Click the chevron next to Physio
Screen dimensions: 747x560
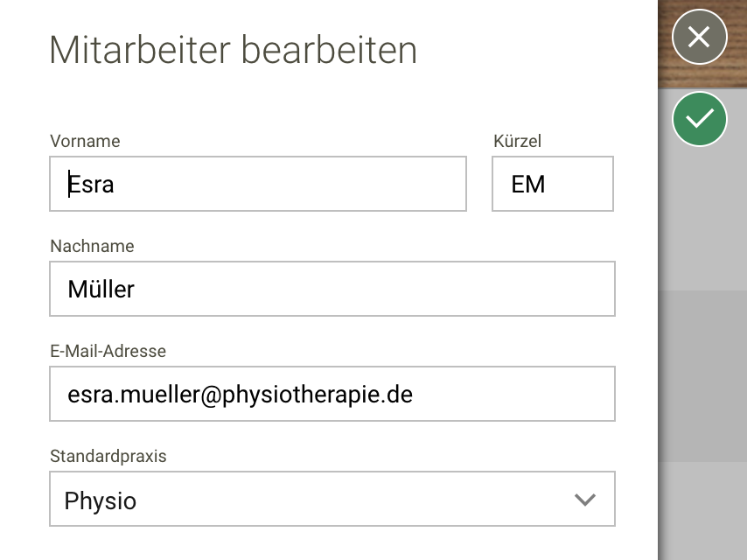tap(584, 499)
